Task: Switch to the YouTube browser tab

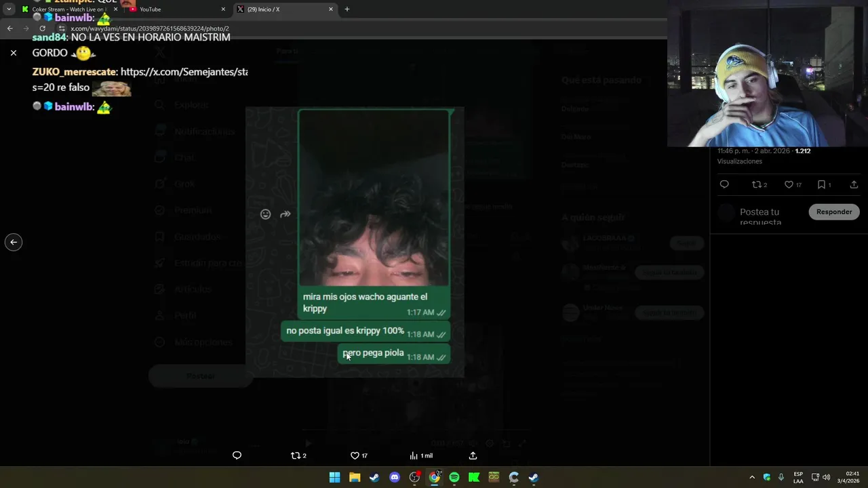Action: coord(176,9)
